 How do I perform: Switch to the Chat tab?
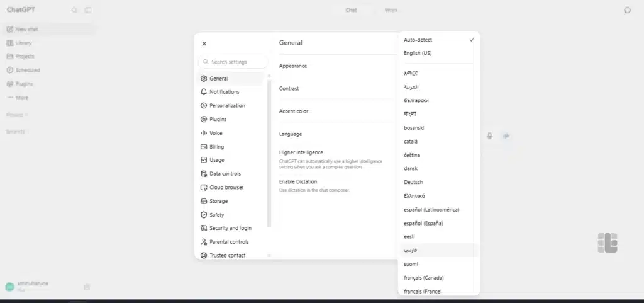pyautogui.click(x=351, y=10)
